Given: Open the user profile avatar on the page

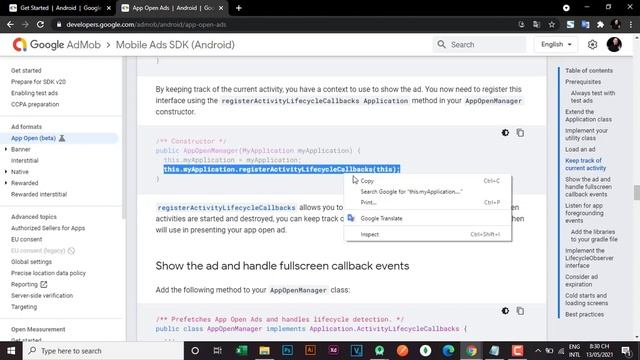Looking at the screenshot, I should click(614, 44).
